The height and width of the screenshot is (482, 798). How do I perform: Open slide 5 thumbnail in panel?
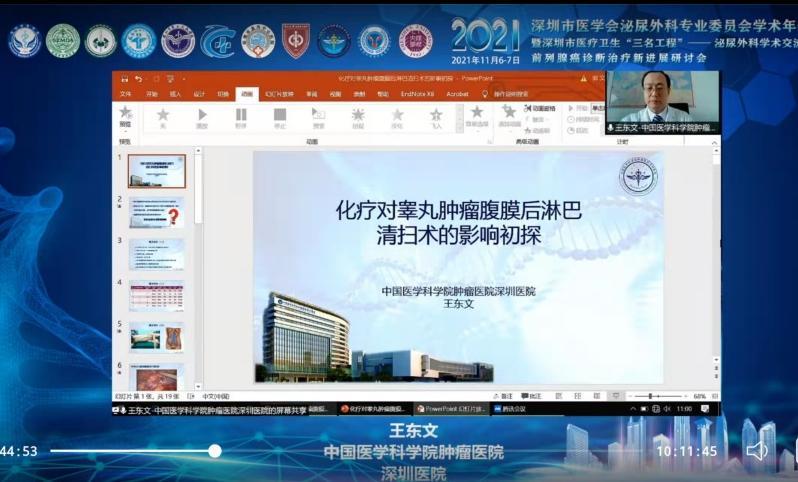[x=157, y=337]
